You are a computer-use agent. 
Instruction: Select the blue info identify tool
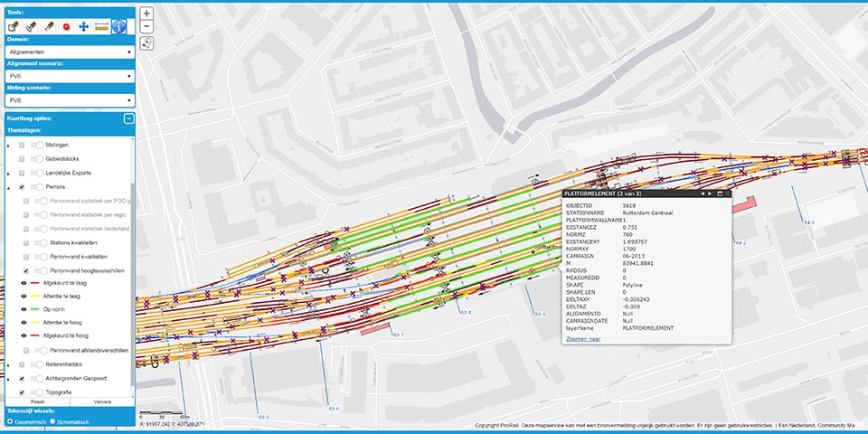click(119, 26)
